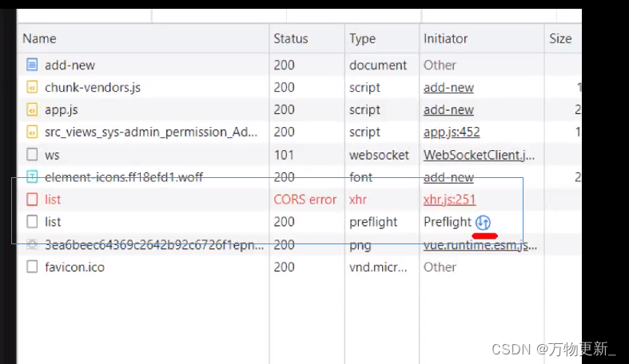Select the red list request name

(53, 200)
